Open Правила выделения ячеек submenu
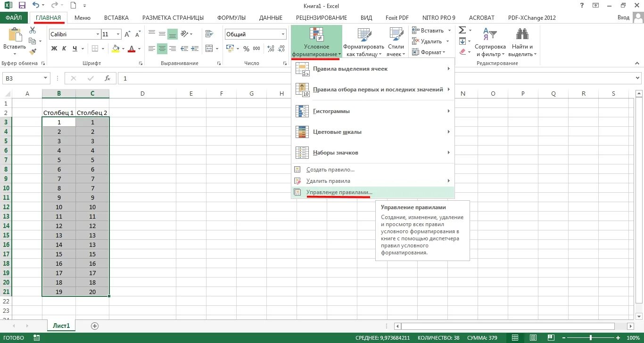 point(373,69)
